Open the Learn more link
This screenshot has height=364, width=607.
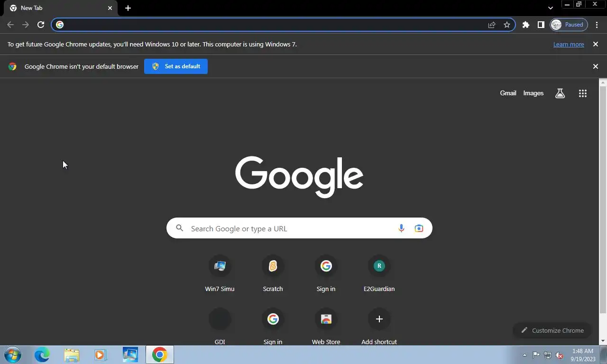click(569, 44)
